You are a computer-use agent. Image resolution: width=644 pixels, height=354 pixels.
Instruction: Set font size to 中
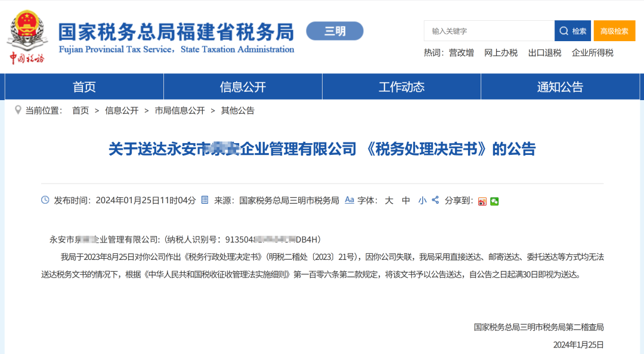click(406, 200)
